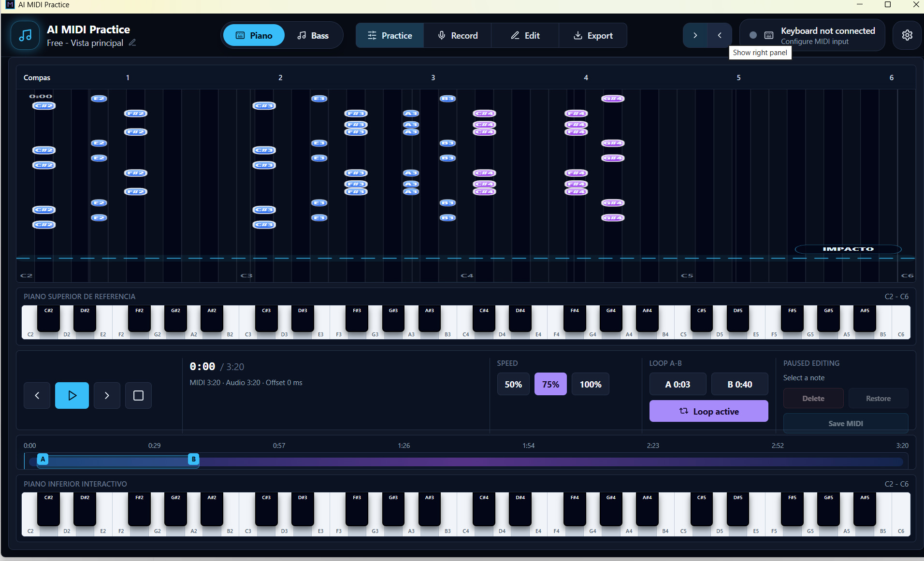Play F#3 on lower interactive piano
The width and height of the screenshot is (924, 561).
357,508
